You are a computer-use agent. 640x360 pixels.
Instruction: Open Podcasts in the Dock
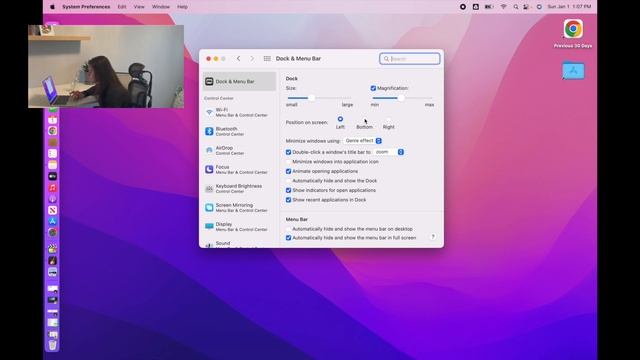click(53, 199)
